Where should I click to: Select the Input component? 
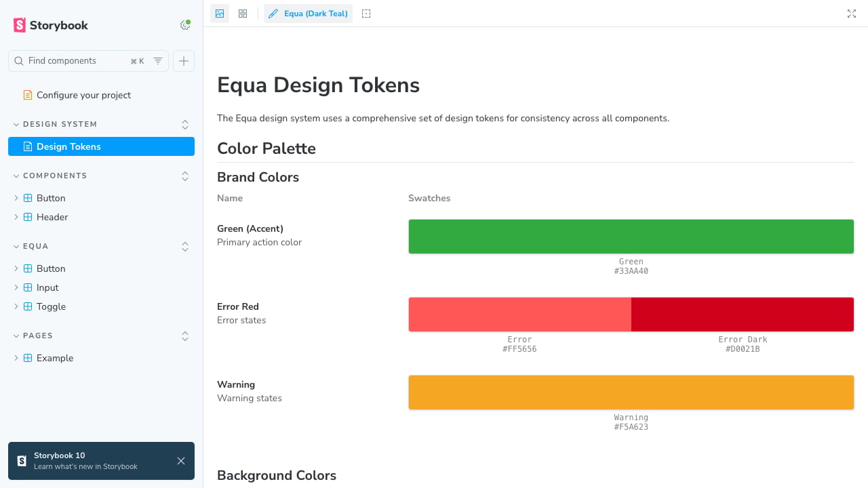(x=101, y=287)
